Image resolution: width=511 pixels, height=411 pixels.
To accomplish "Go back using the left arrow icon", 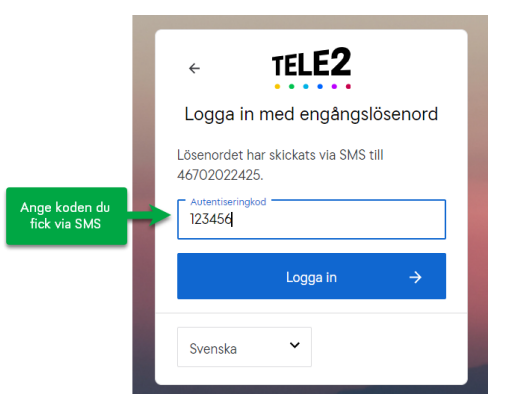I will tap(194, 68).
